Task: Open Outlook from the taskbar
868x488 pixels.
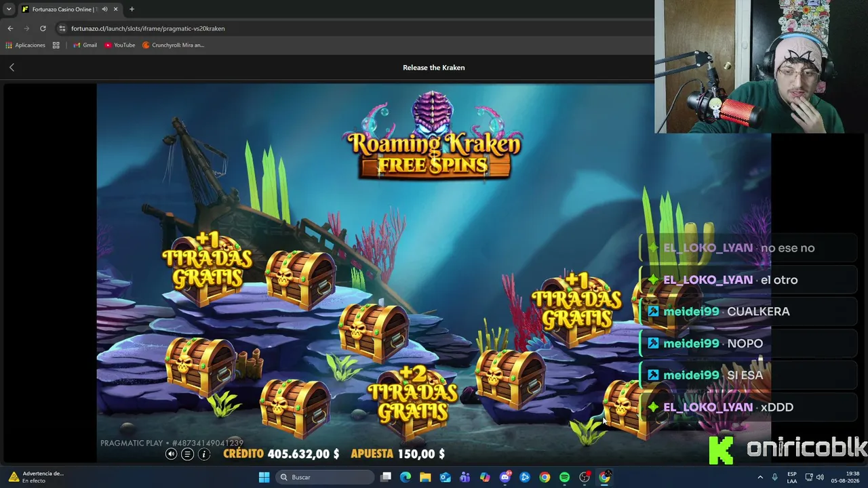Action: (x=445, y=477)
